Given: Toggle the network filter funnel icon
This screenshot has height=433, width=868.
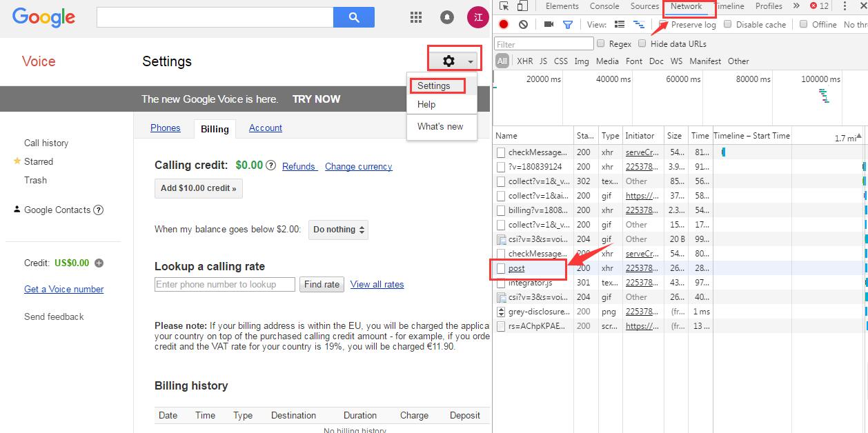Looking at the screenshot, I should click(567, 24).
